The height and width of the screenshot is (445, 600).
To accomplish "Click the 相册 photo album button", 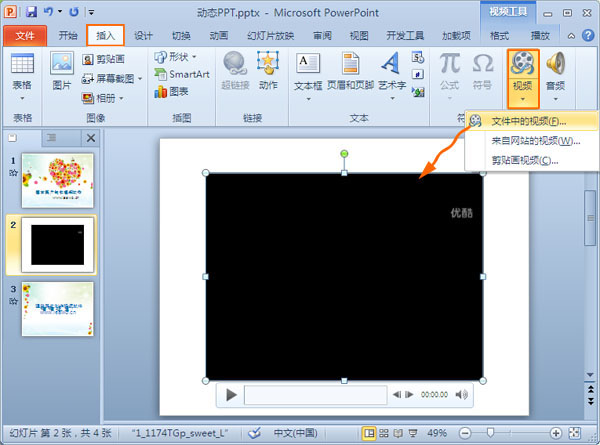I will pyautogui.click(x=99, y=98).
